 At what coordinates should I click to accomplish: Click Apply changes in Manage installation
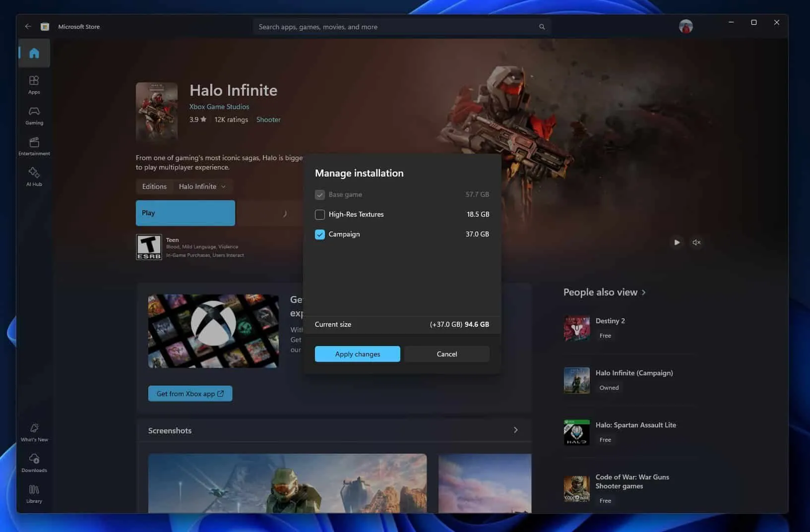(357, 354)
